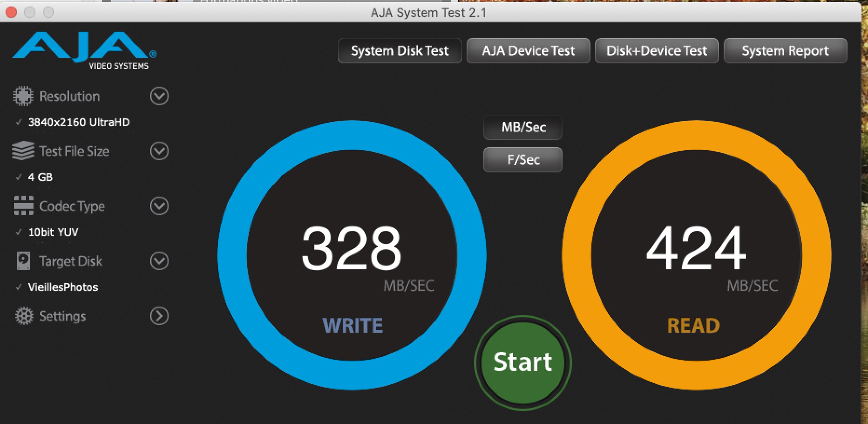Expand the Target Disk dropdown chevron
The width and height of the screenshot is (868, 424).
pos(159,261)
